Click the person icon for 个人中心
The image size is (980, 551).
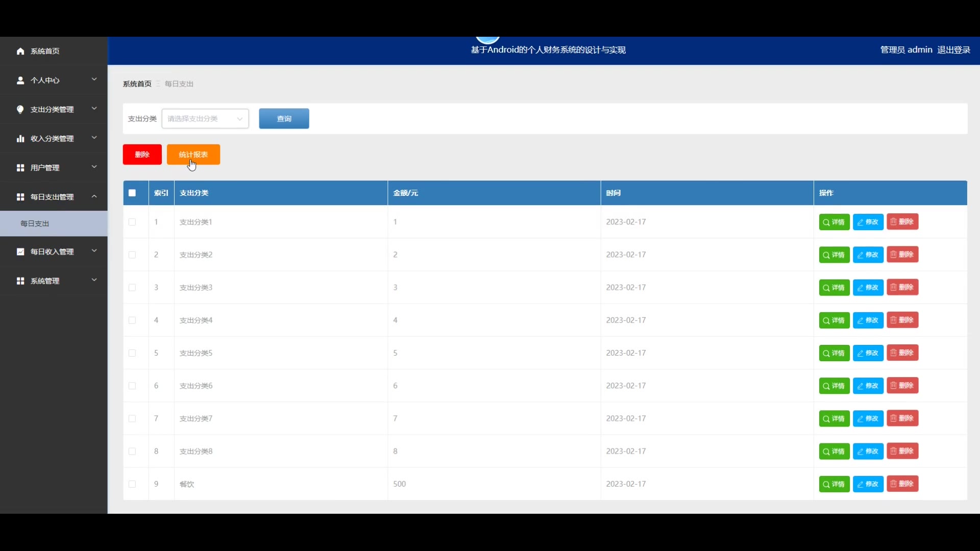pos(20,80)
